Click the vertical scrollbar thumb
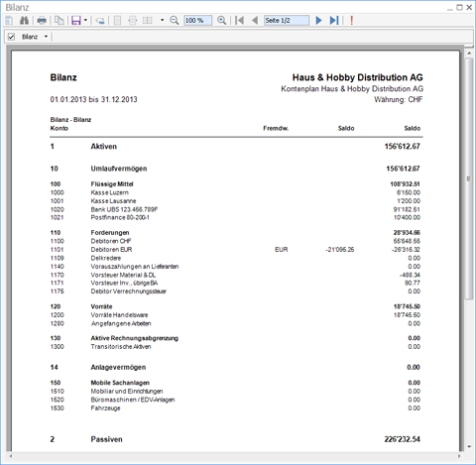 469,178
